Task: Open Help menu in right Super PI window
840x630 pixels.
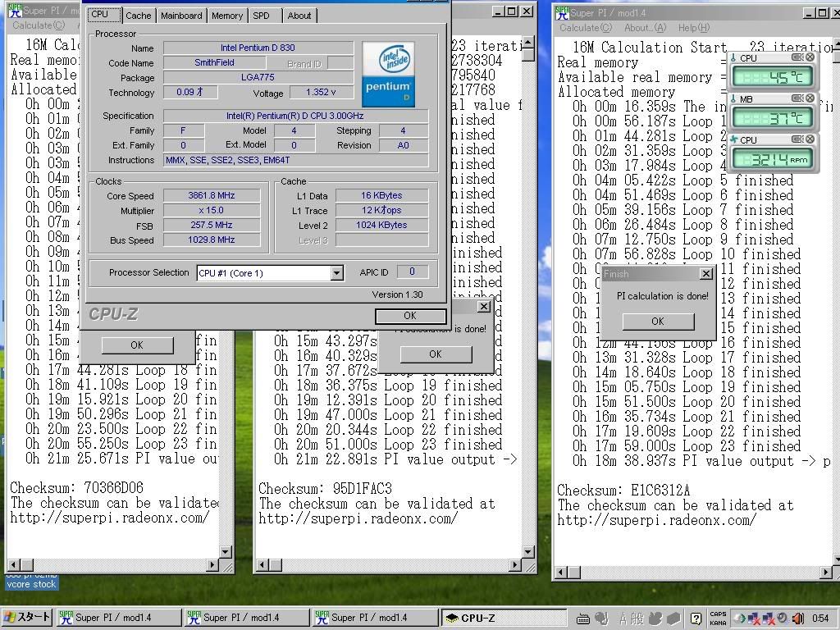Action: click(694, 28)
